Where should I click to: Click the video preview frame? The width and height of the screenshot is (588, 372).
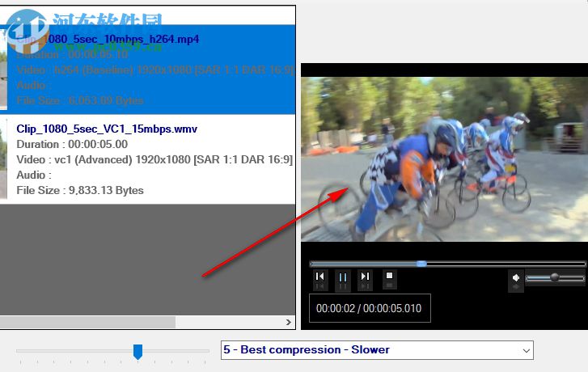coord(444,159)
